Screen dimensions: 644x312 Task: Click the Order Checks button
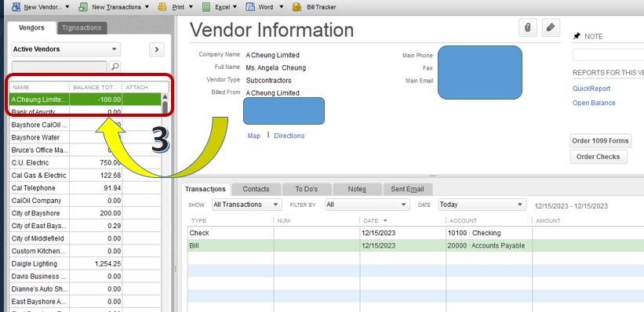[599, 157]
